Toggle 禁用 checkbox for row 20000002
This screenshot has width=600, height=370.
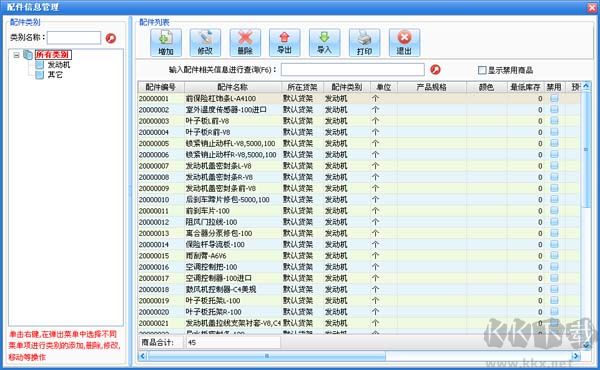pos(554,109)
